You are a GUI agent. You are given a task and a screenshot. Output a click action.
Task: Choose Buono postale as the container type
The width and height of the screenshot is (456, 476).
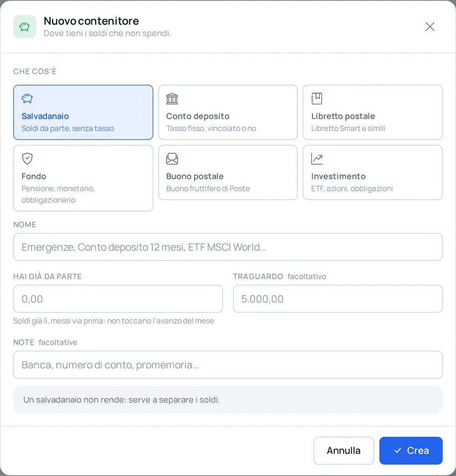pos(228,172)
